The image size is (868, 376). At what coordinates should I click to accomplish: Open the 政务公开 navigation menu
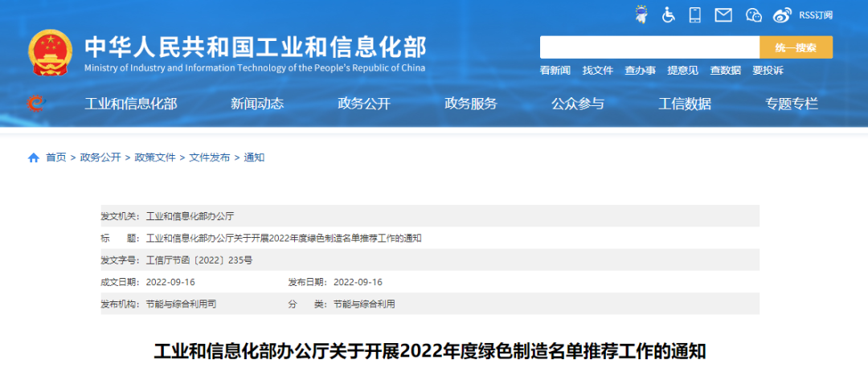[364, 103]
